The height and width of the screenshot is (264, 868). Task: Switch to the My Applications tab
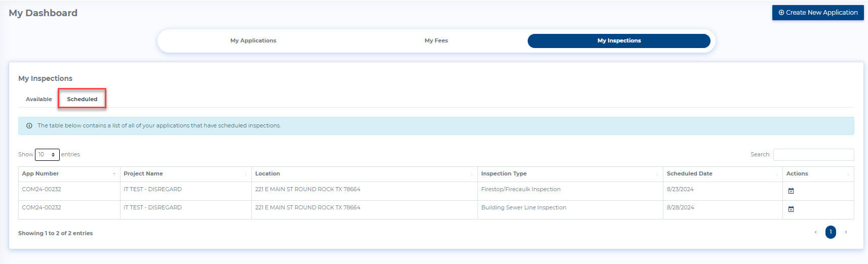253,40
